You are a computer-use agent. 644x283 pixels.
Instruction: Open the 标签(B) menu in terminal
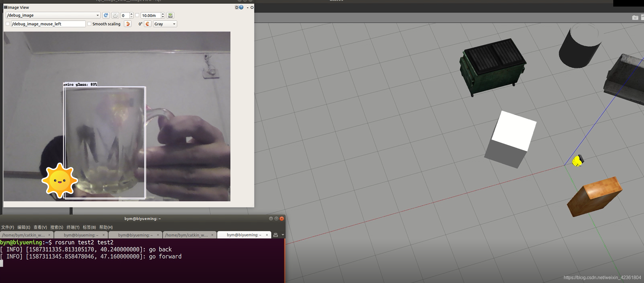[89, 227]
